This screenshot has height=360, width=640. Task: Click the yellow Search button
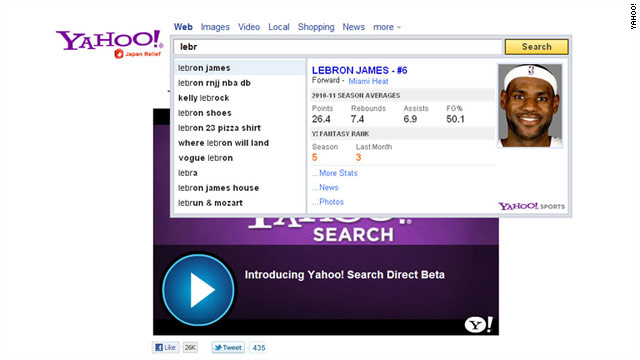pos(536,47)
